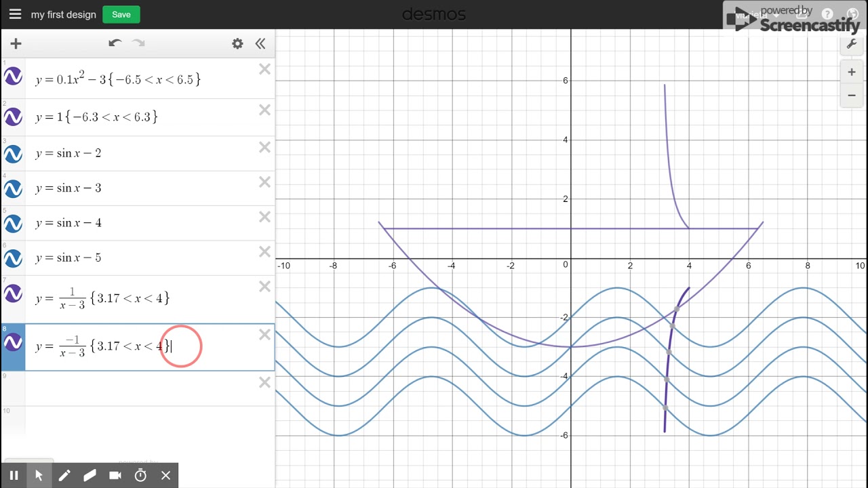
Task: Select the Screencastify mouse pointer tool
Action: (x=39, y=476)
